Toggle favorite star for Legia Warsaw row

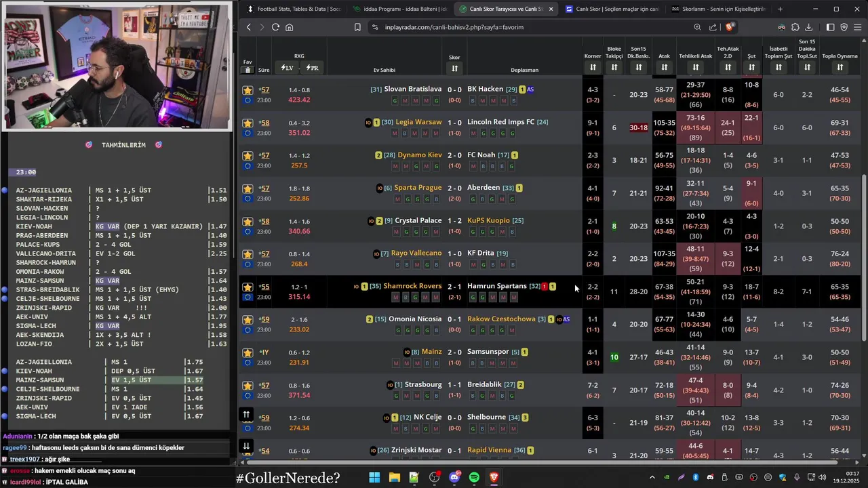click(x=248, y=123)
